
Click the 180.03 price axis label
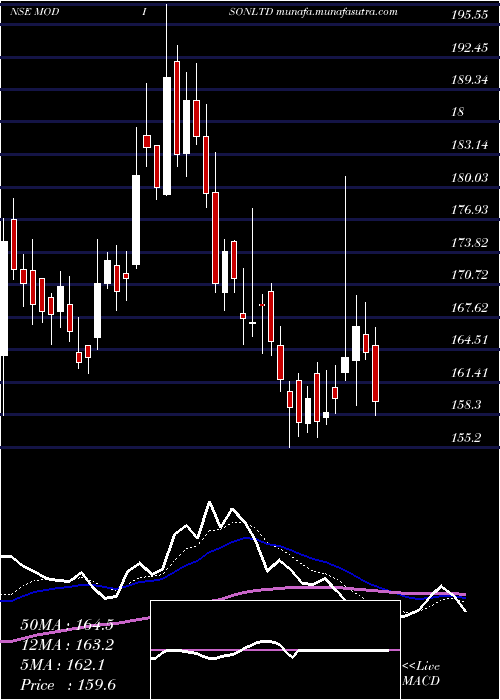click(469, 178)
